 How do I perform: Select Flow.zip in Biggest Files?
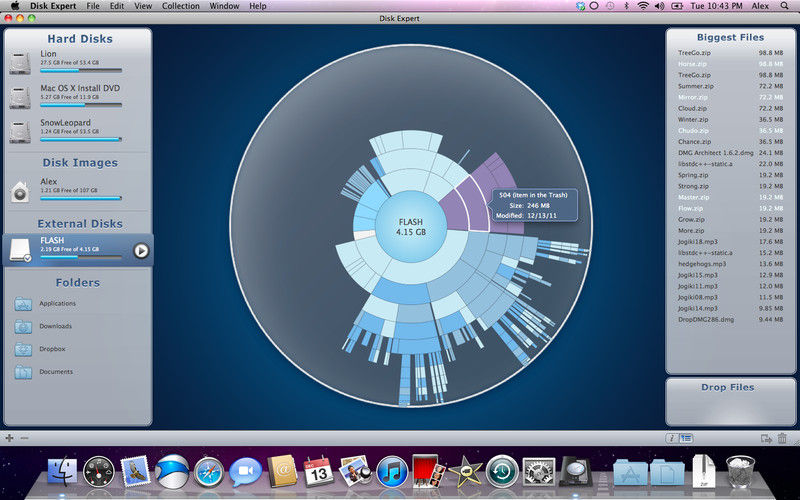(x=730, y=208)
